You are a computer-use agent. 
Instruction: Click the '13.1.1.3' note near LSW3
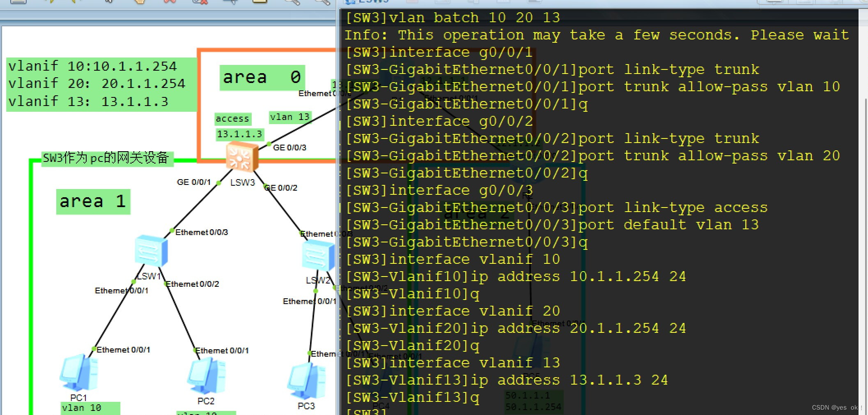(240, 134)
